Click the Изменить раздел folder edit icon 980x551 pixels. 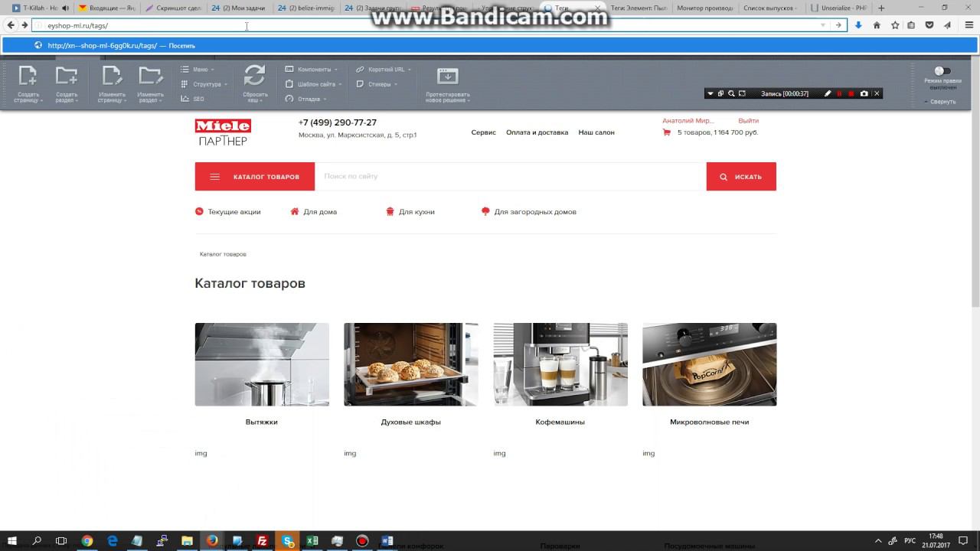point(150,76)
